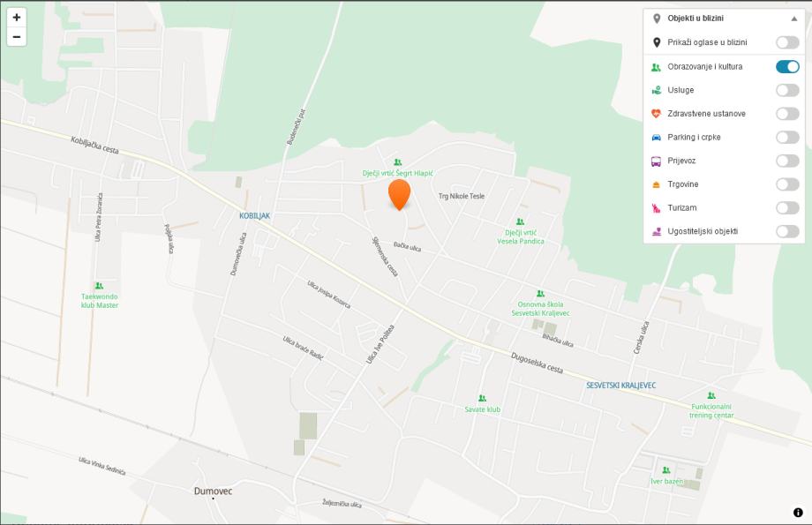Zoom out the map with minus button
The height and width of the screenshot is (525, 812).
pyautogui.click(x=17, y=37)
